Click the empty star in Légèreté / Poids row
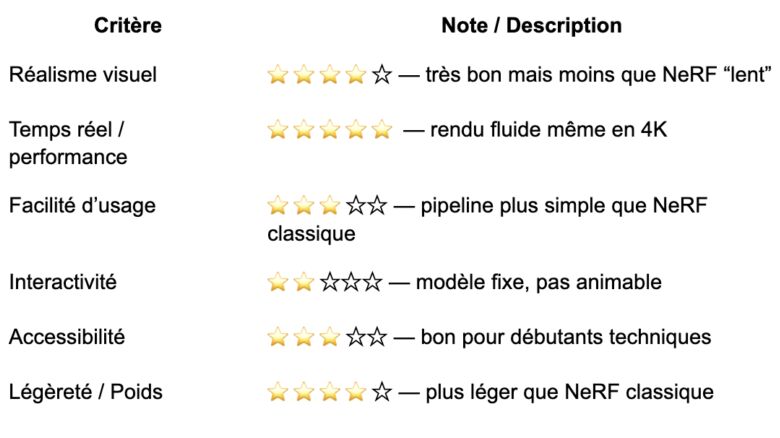 click(381, 392)
